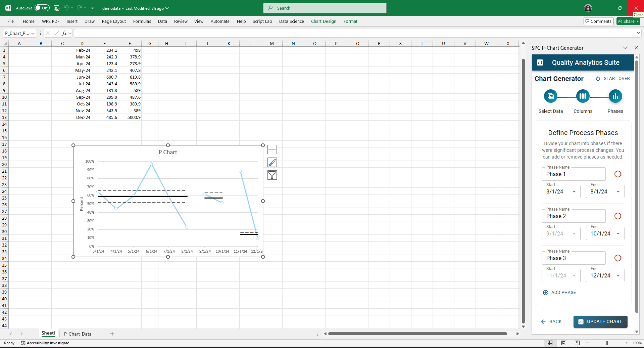This screenshot has height=348, width=644.
Task: Add a new sheet with plus icon
Action: (x=112, y=334)
